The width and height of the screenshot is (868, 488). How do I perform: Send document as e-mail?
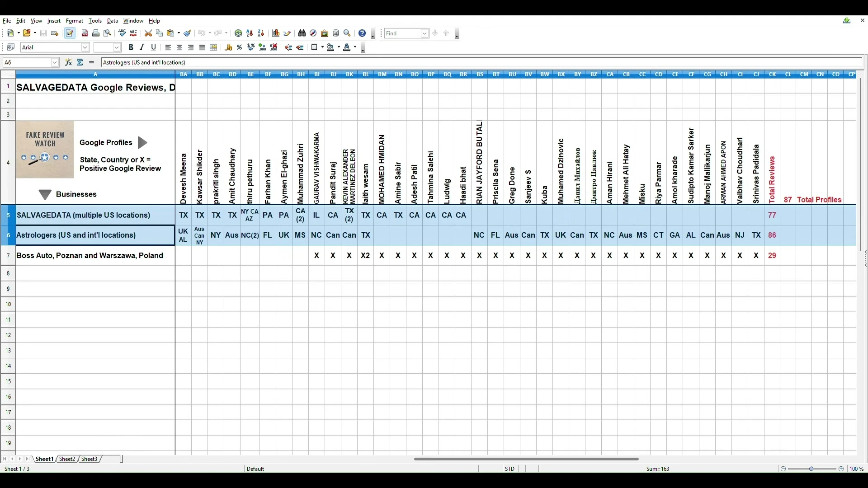point(55,33)
